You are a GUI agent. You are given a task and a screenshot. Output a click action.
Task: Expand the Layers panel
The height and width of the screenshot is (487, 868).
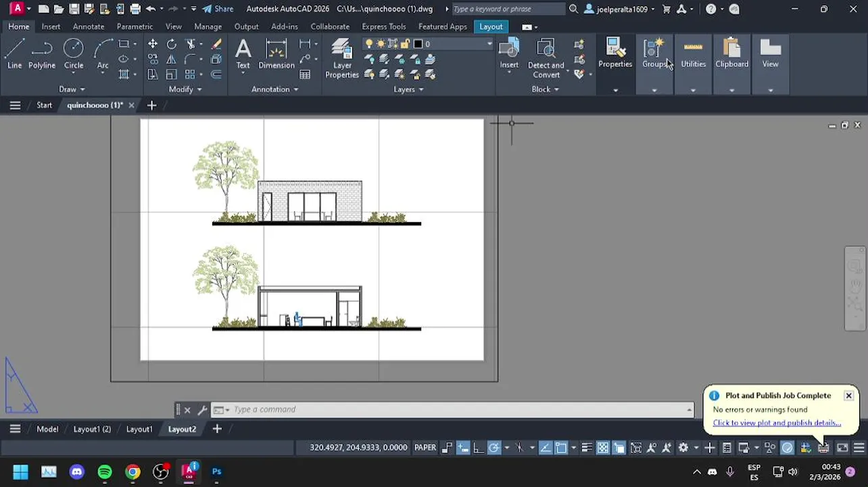pos(408,89)
